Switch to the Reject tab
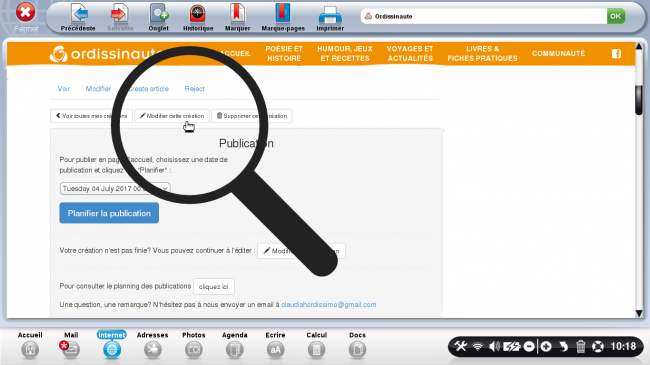650x365 pixels. point(194,89)
